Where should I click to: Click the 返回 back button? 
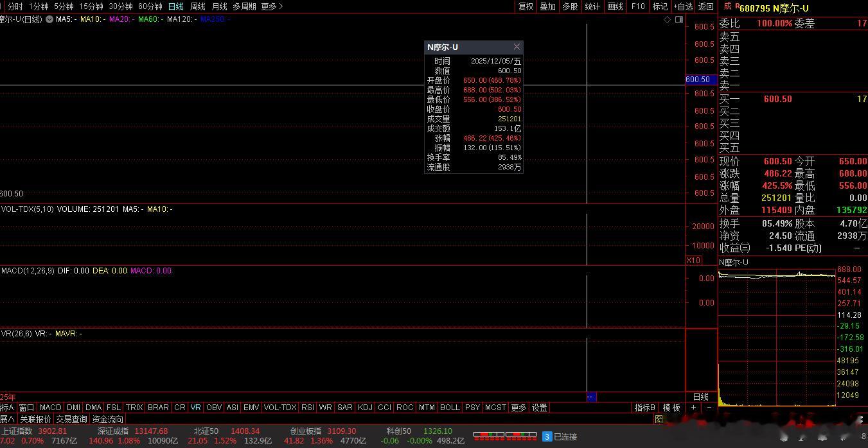[705, 6]
